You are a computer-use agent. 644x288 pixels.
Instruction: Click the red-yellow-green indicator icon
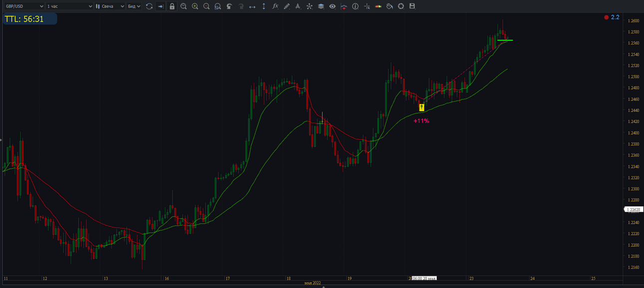378,6
